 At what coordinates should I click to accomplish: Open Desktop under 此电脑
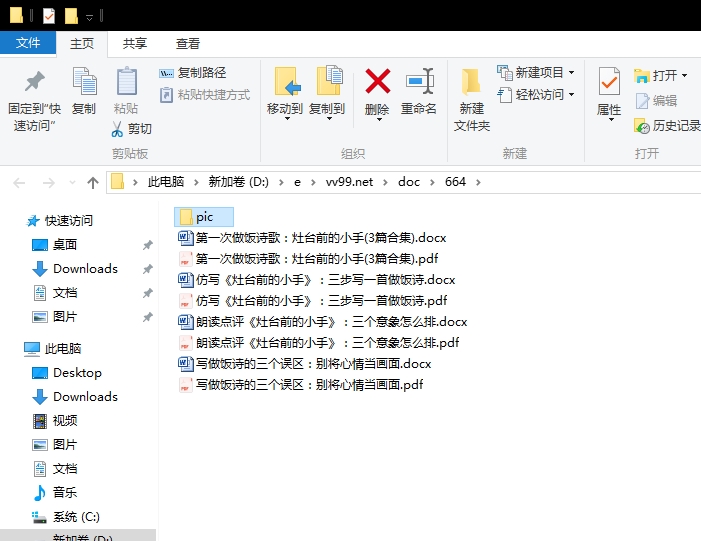[67, 372]
